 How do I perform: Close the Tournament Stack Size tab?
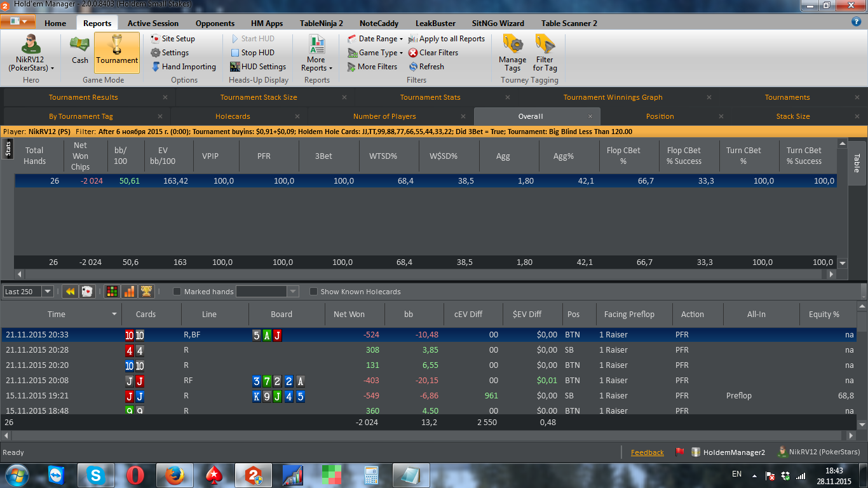pos(344,97)
